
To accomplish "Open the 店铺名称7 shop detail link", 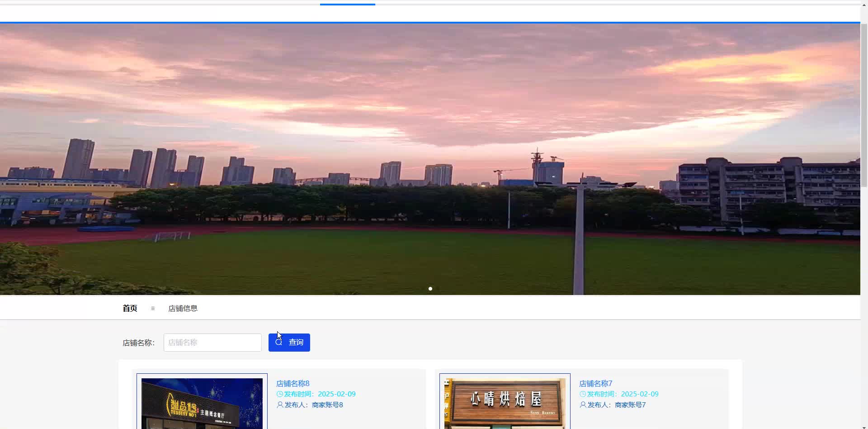I will coord(596,383).
